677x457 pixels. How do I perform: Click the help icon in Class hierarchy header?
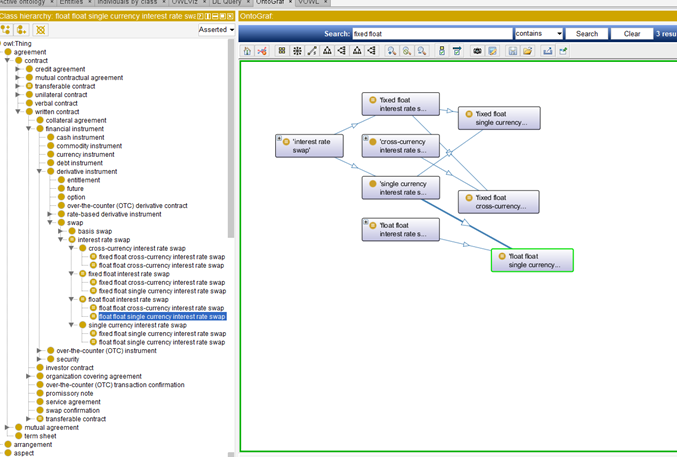click(200, 16)
